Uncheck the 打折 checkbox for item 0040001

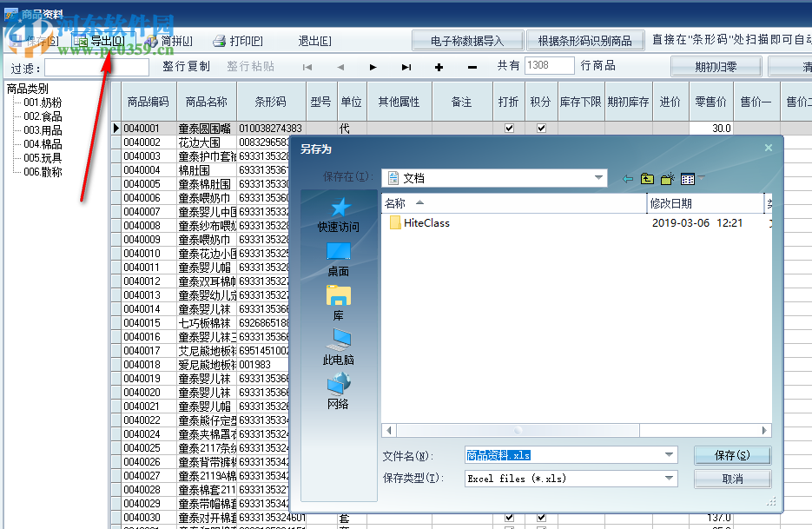(509, 128)
